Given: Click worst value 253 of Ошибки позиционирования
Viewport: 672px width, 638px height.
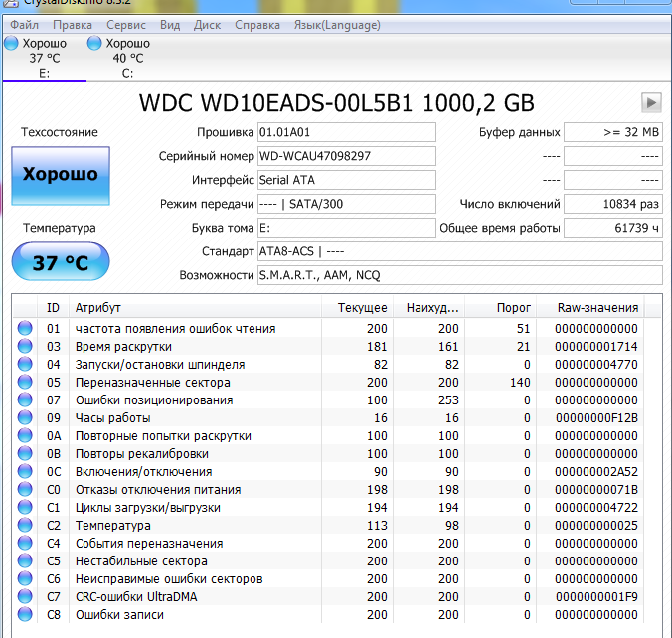Looking at the screenshot, I should tap(448, 399).
